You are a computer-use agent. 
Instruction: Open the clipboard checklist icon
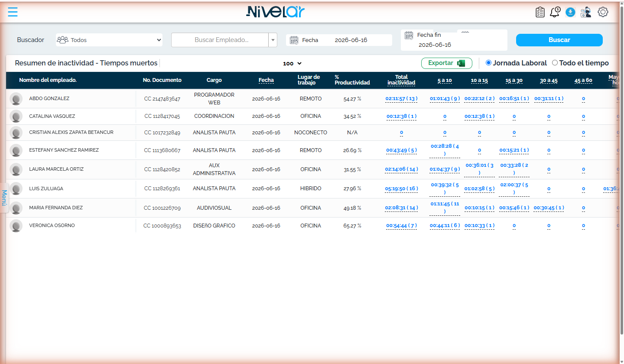coord(540,12)
